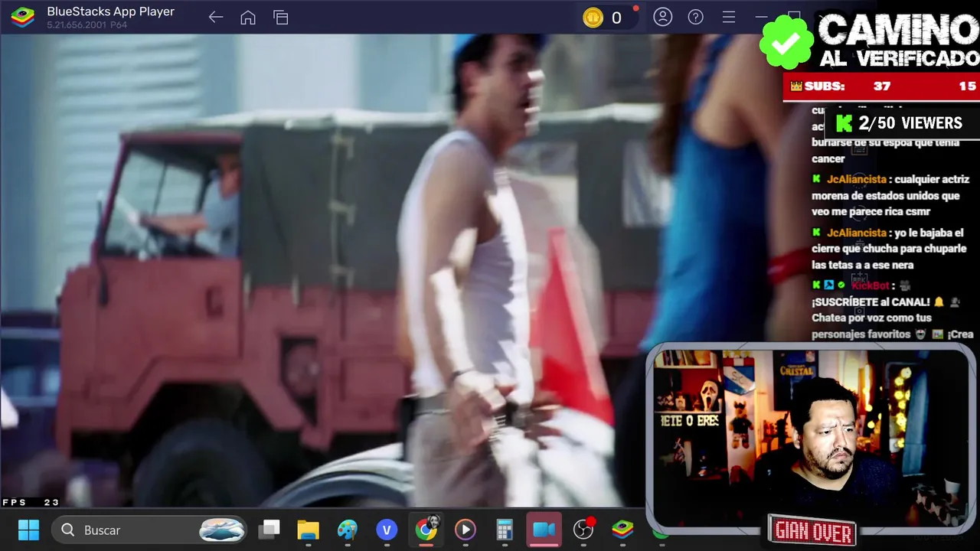The image size is (980, 551).
Task: Open the media player taskbar icon
Action: (465, 530)
